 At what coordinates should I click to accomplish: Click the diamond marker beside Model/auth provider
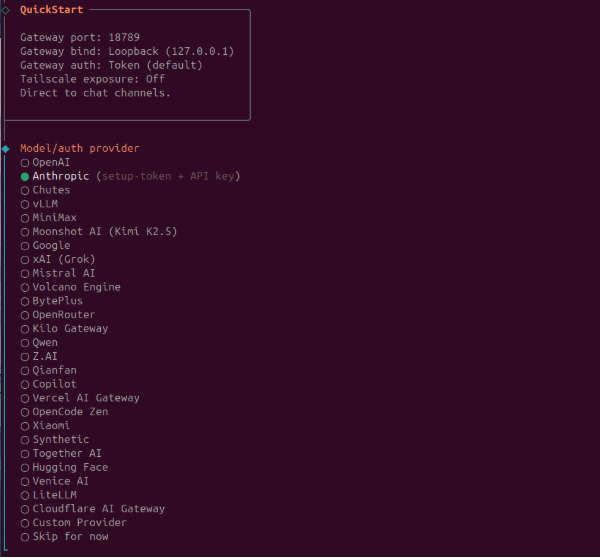tap(5, 148)
